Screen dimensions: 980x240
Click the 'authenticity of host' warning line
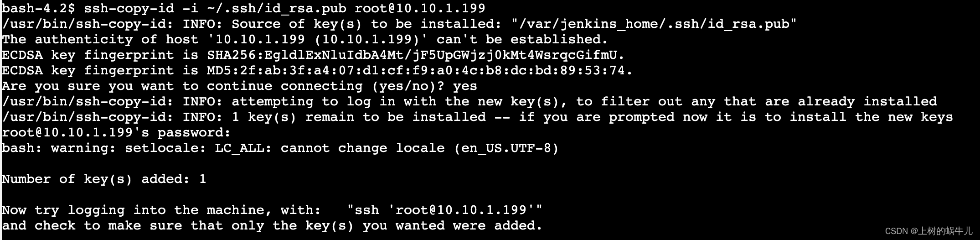click(x=305, y=40)
